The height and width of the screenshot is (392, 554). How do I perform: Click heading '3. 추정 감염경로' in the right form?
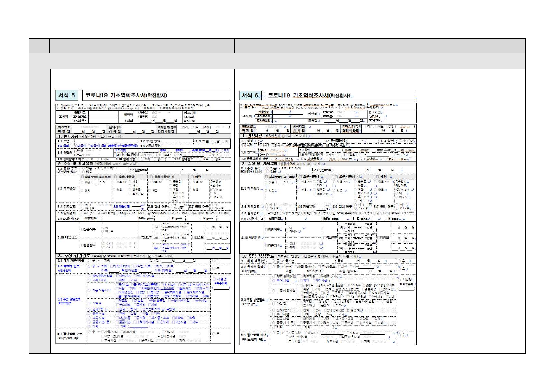(x=258, y=256)
